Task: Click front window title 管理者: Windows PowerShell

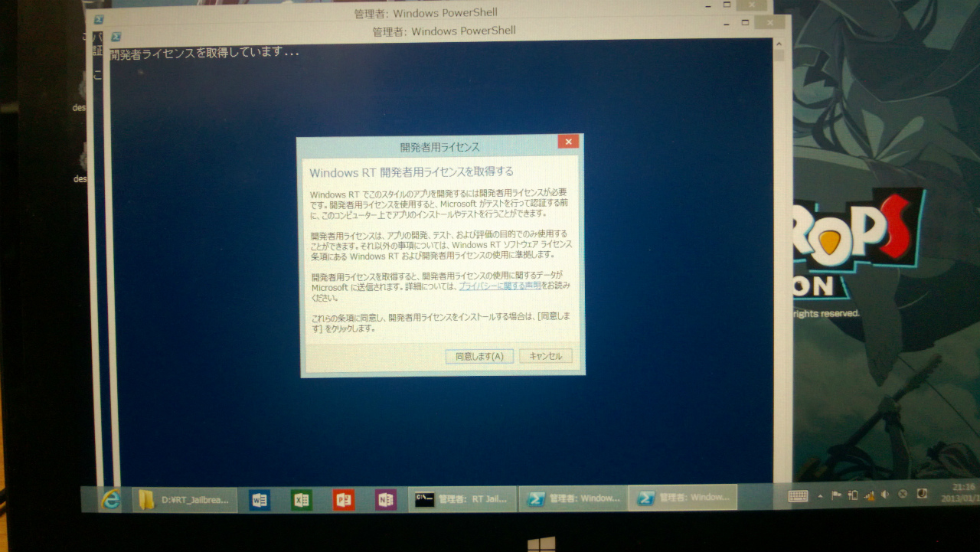Action: click(444, 31)
